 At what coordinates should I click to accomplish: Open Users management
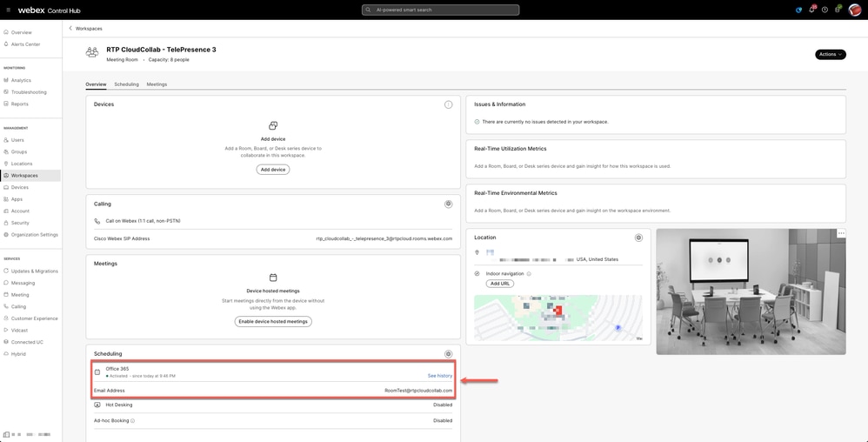pos(17,140)
